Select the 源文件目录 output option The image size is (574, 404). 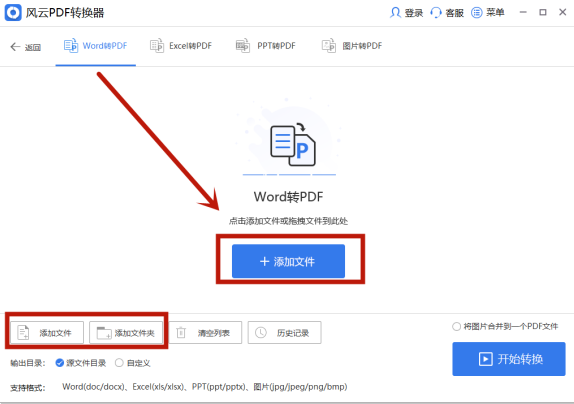81,363
